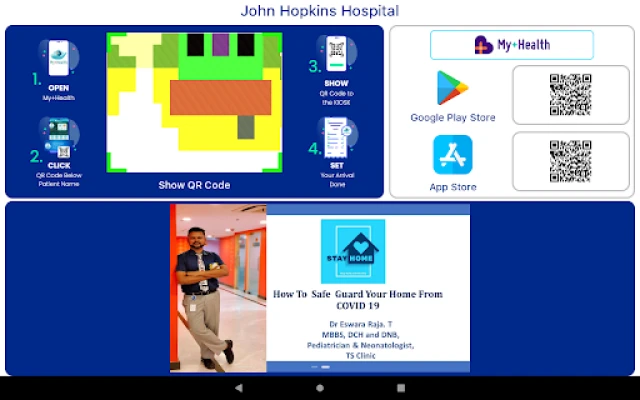This screenshot has width=640, height=400.
Task: Tap the Show QR Code label
Action: (x=194, y=185)
